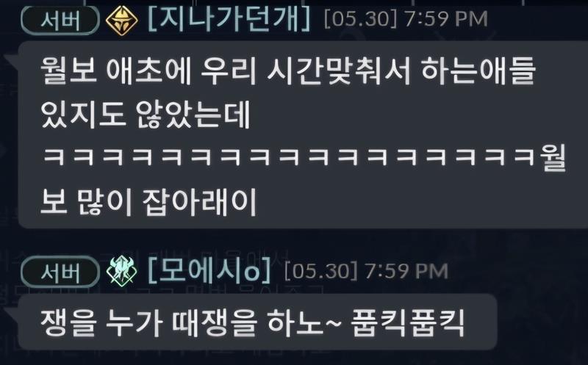This screenshot has width=588, height=365.
Task: Click the 7:59 PM time beside 지나가던개
Action: (x=446, y=19)
